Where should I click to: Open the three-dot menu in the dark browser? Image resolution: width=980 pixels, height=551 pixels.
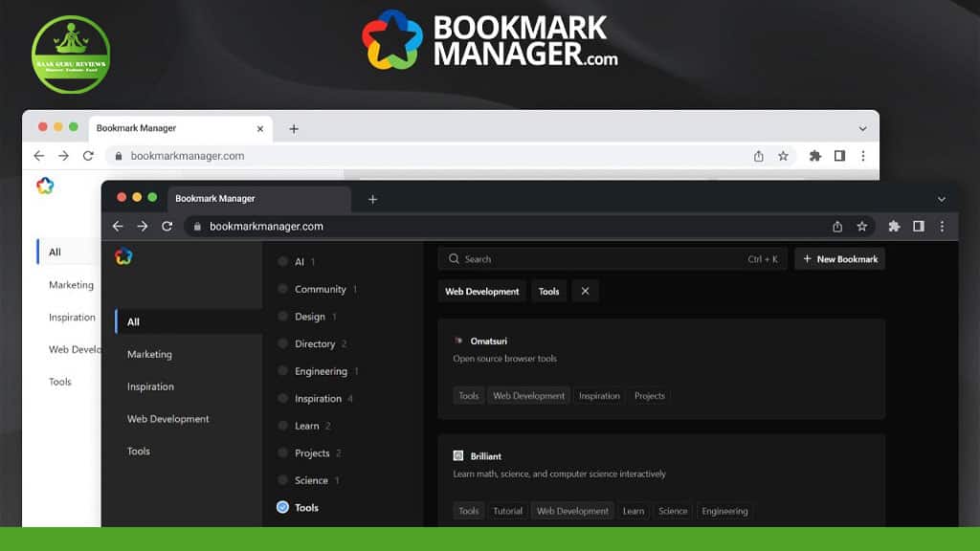[x=942, y=226]
